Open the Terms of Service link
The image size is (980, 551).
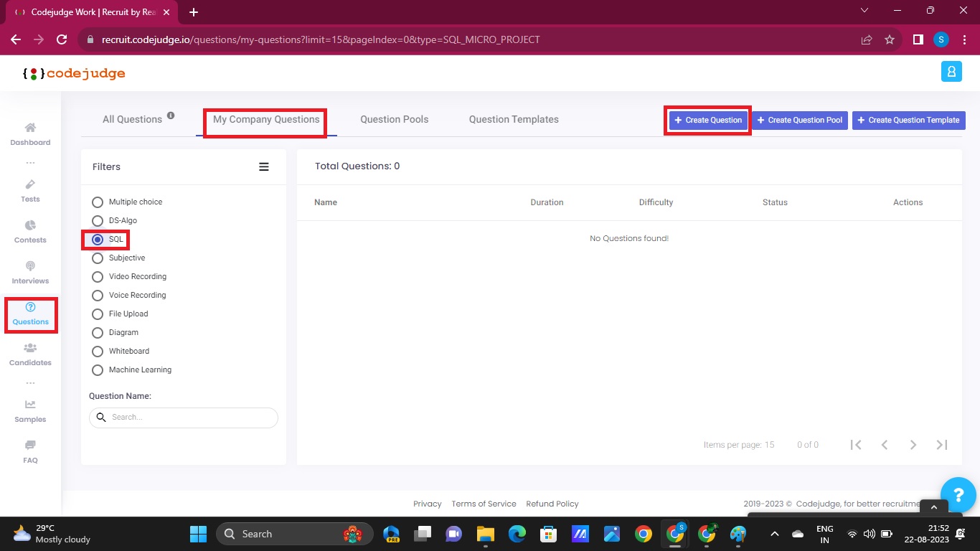click(484, 504)
